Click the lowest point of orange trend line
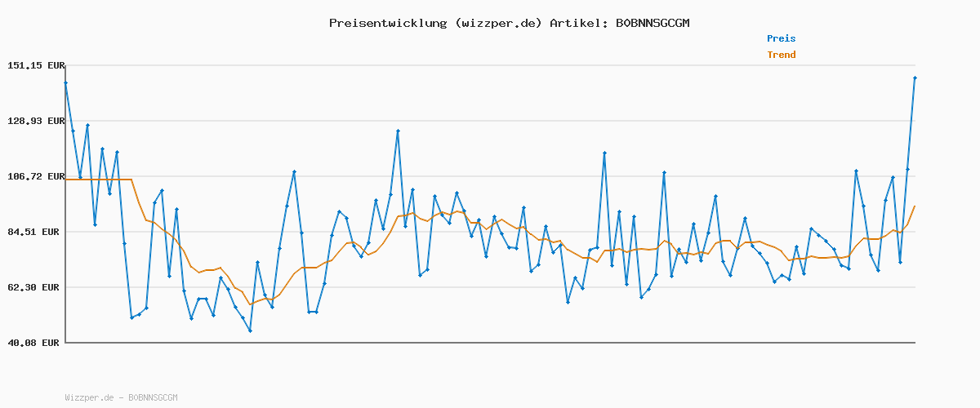 250,304
